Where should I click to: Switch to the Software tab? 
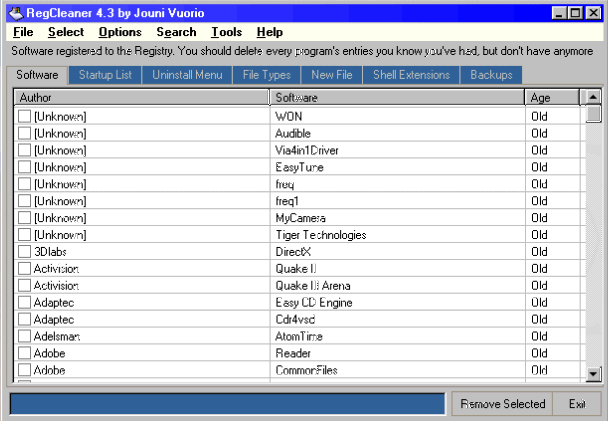[37, 75]
